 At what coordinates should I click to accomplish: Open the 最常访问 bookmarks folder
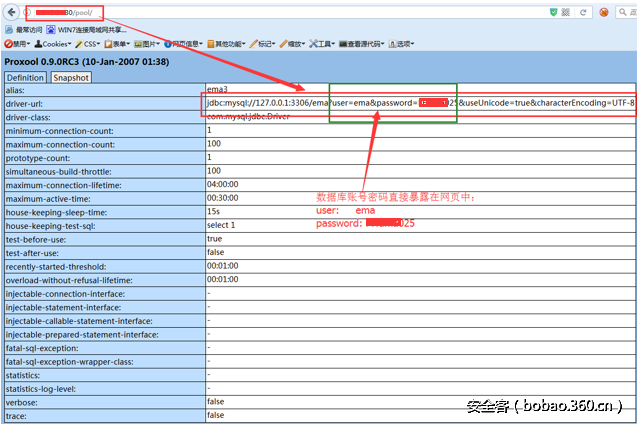pyautogui.click(x=23, y=29)
